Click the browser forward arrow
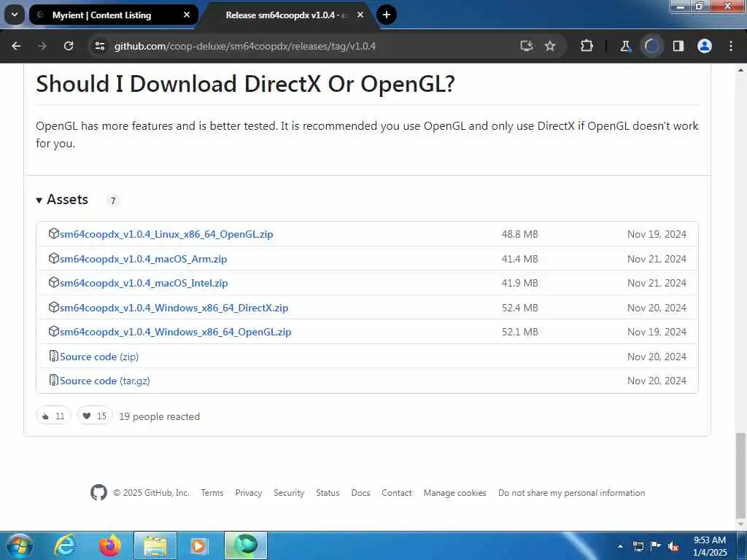 click(42, 46)
